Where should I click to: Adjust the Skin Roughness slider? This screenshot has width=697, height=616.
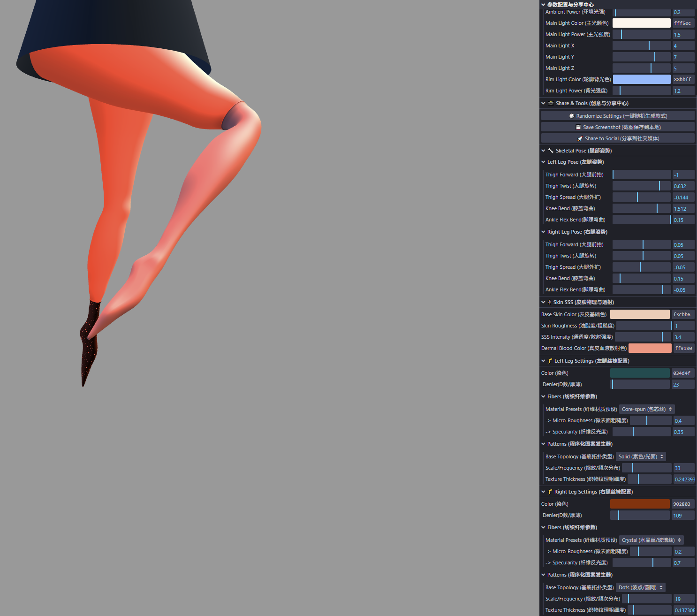pos(644,326)
